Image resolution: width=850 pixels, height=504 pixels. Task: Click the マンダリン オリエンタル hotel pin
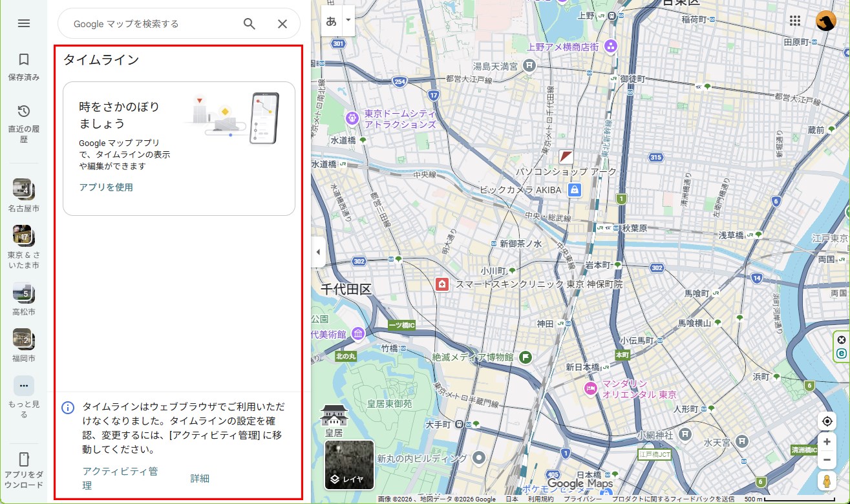point(590,388)
